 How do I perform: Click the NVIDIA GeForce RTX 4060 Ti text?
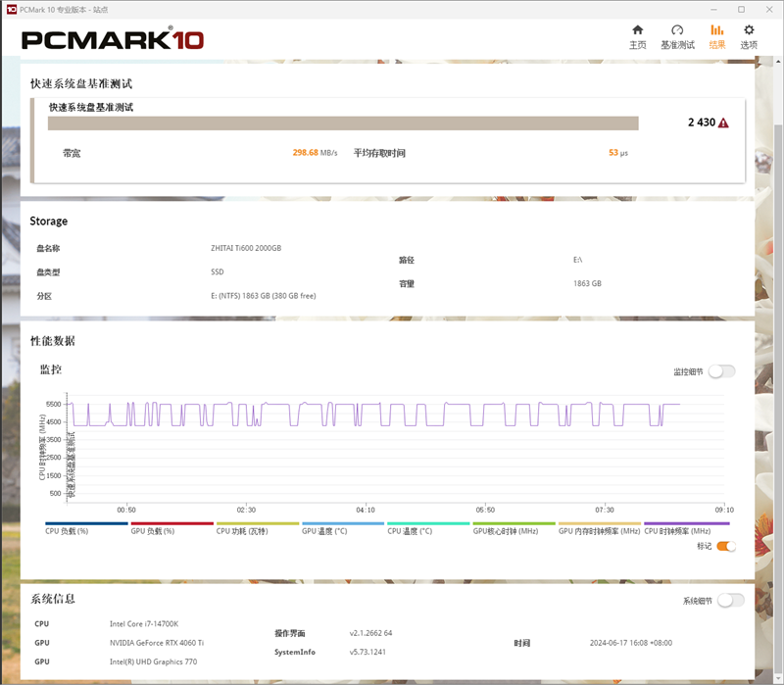(x=157, y=643)
